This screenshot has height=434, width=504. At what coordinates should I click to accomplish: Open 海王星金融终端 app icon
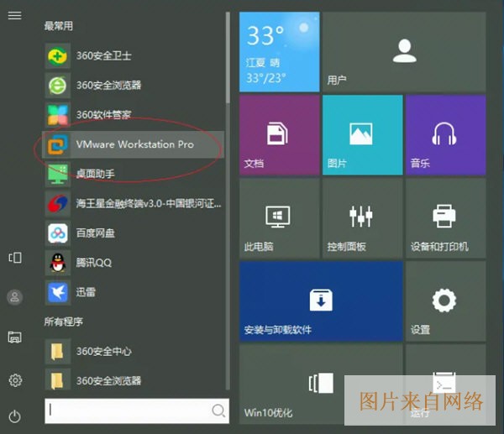coord(57,204)
